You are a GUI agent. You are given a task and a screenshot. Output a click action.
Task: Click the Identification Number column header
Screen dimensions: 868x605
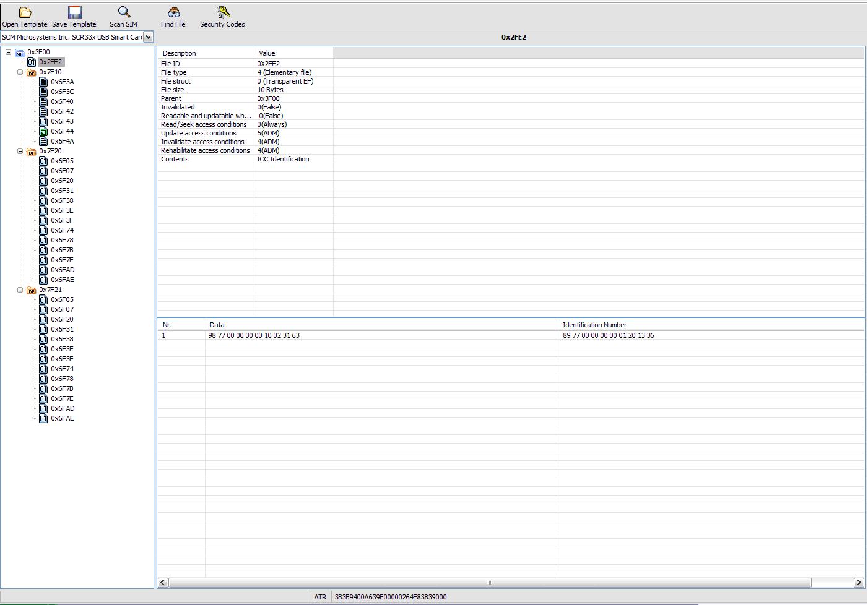pos(711,325)
